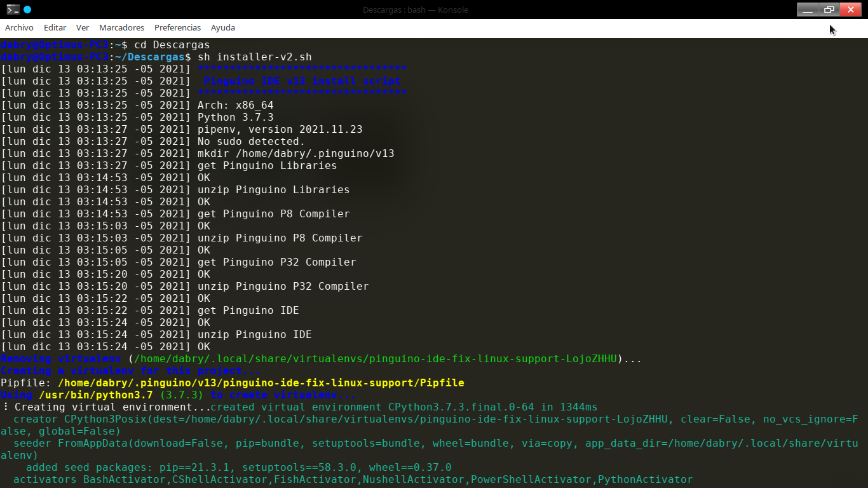Click the Konsole terminal icon in title bar
Screen dimensions: 868x488
[x=13, y=10]
